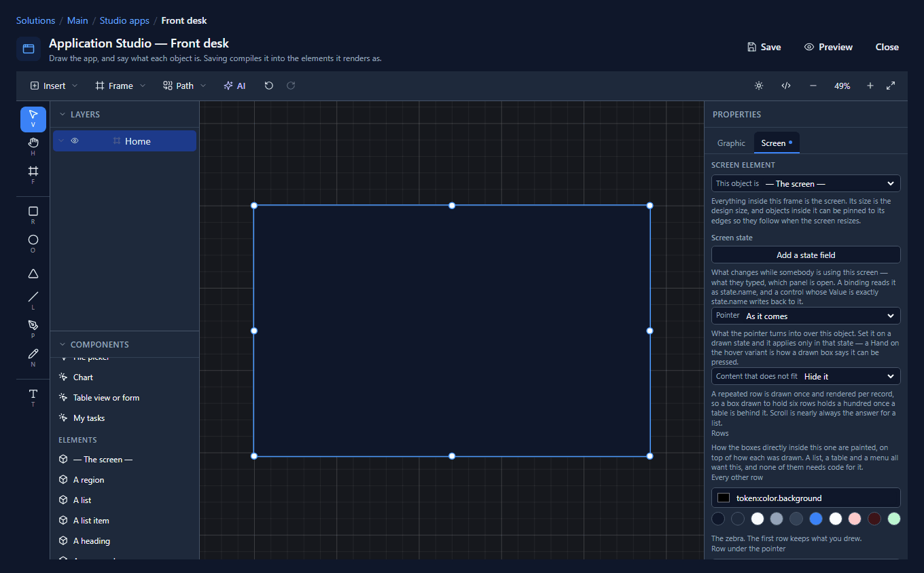
Task: Select the Pen tool
Action: [33, 329]
